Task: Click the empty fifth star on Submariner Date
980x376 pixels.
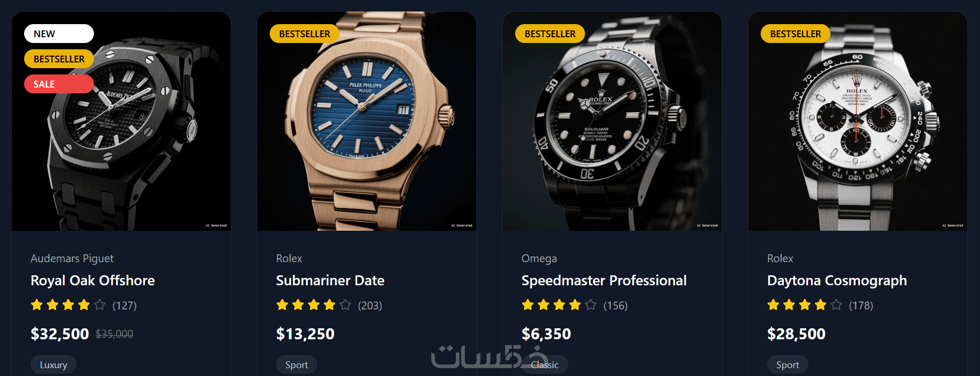Action: click(x=345, y=305)
